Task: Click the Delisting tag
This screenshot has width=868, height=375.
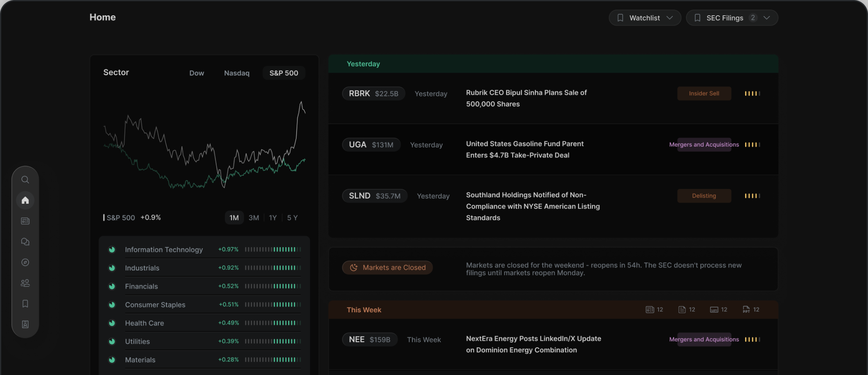Action: [x=704, y=196]
